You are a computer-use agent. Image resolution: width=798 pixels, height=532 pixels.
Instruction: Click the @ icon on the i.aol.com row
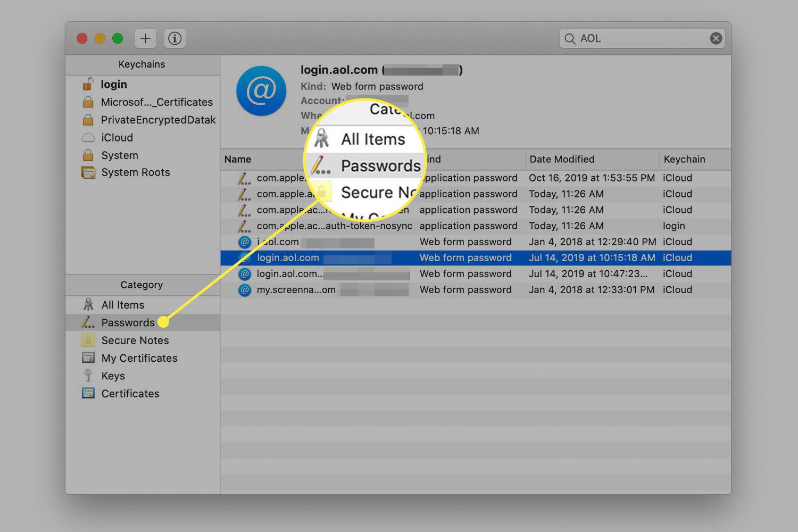245,242
